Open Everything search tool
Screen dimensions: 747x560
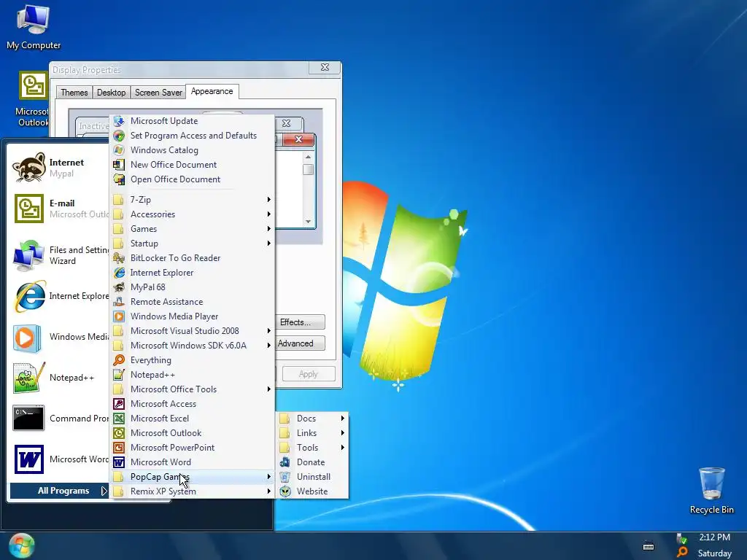pos(193,360)
